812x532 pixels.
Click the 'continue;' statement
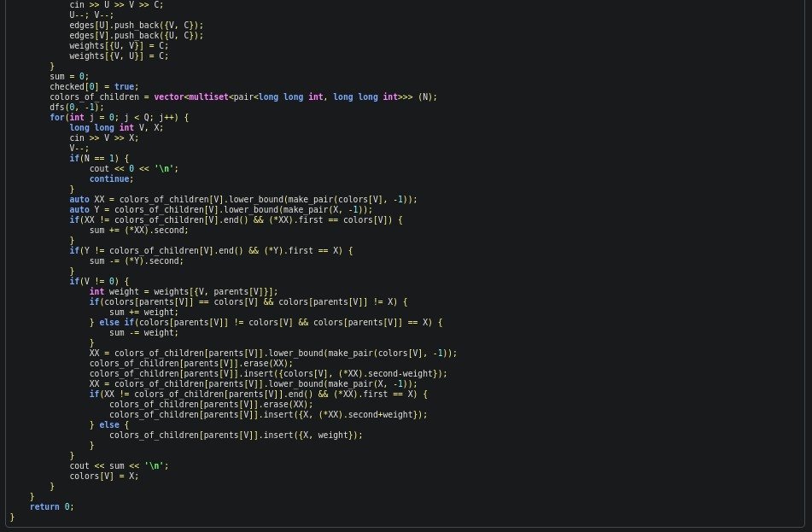111,179
